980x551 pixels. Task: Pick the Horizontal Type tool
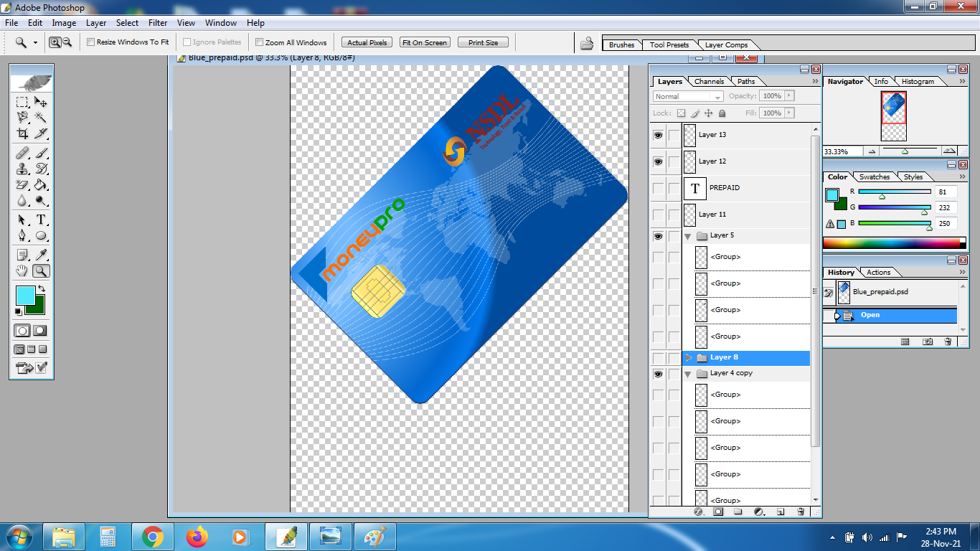(41, 220)
